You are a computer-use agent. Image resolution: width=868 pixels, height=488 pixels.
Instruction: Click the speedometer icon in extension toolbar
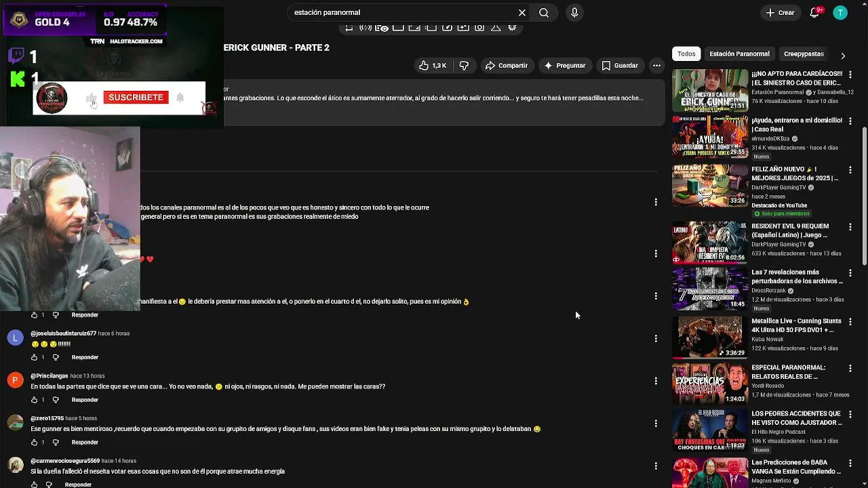pyautogui.click(x=447, y=28)
